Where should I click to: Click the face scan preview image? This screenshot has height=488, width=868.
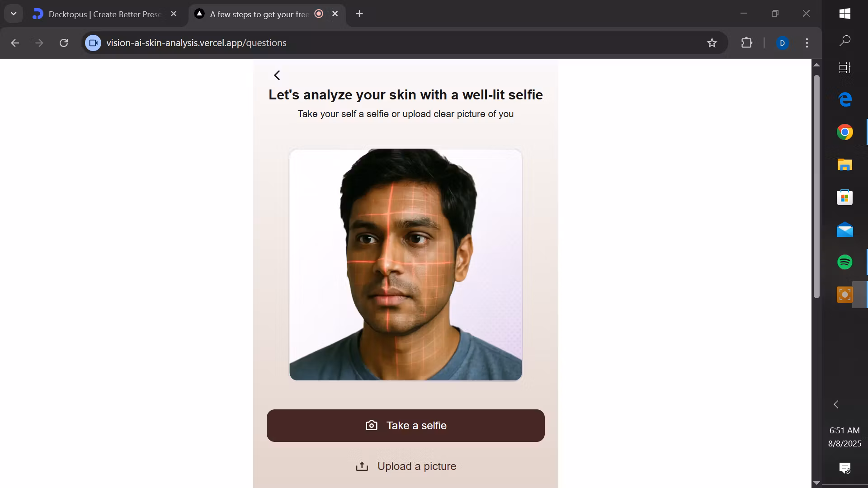click(406, 265)
